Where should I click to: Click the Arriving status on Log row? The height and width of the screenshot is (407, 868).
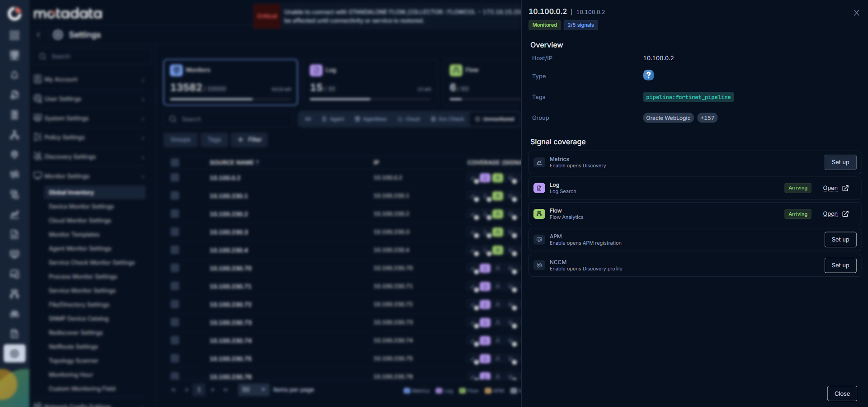[798, 188]
